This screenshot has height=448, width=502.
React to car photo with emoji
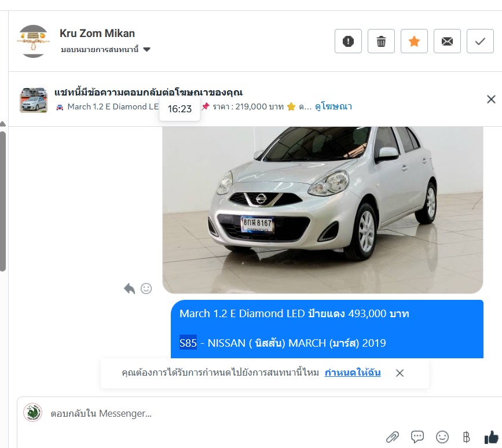146,289
